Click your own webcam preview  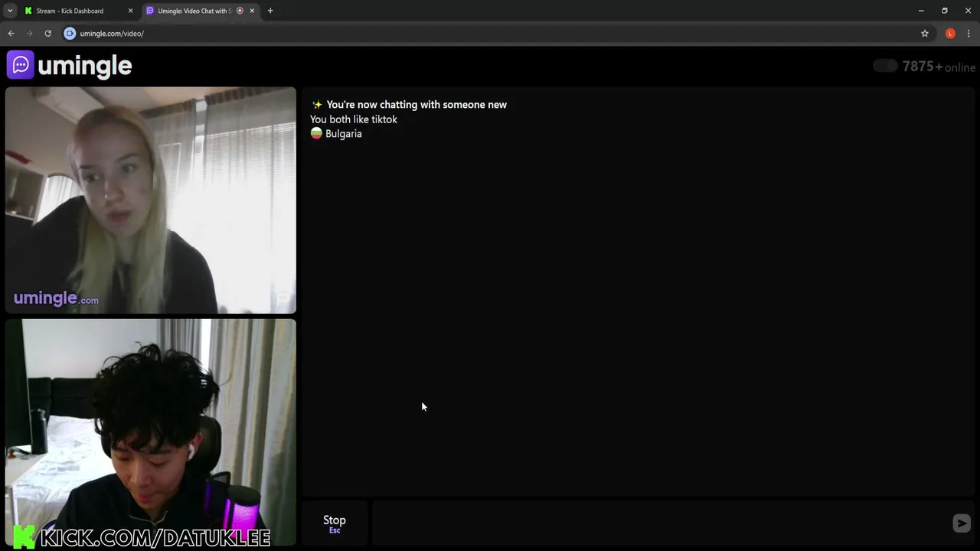pos(151,432)
